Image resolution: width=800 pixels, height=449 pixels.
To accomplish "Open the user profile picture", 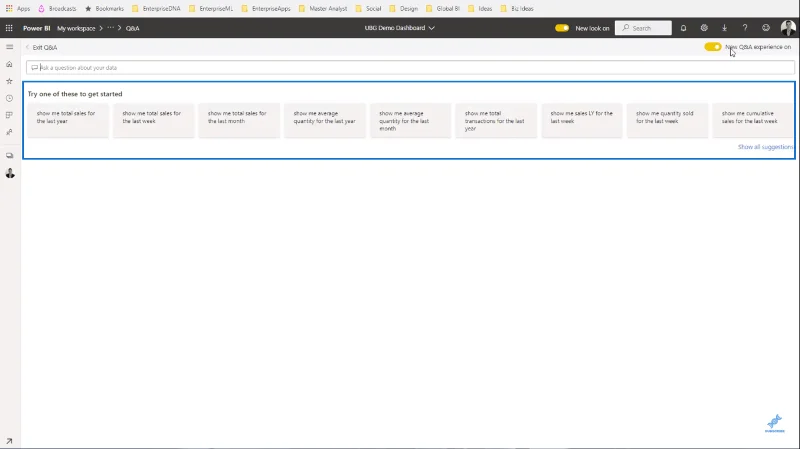I will [788, 28].
